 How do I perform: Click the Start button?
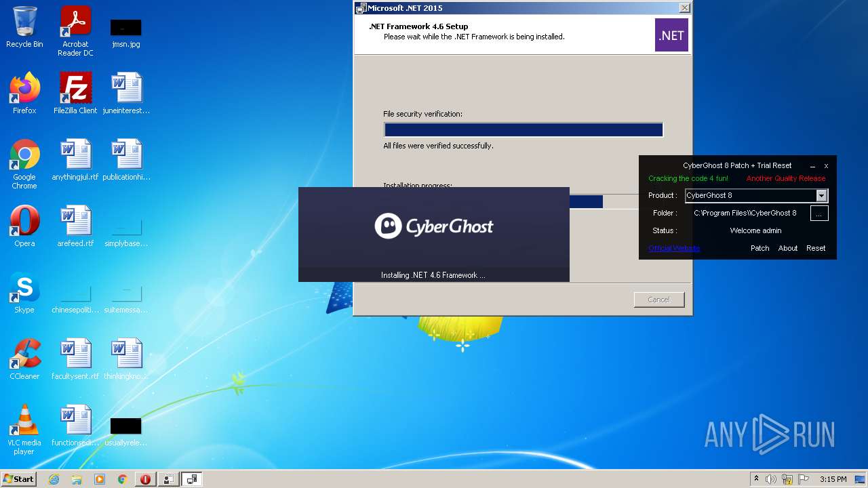[19, 479]
